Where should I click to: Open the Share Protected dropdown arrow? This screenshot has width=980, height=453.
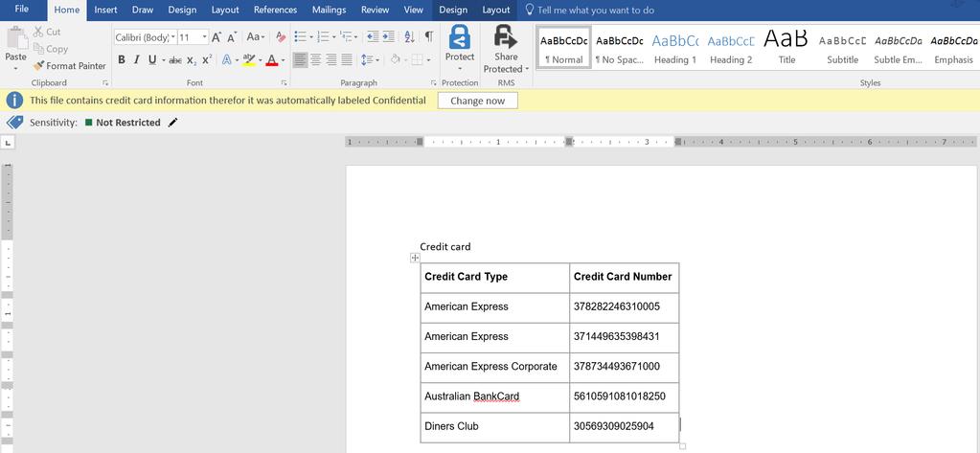click(527, 69)
